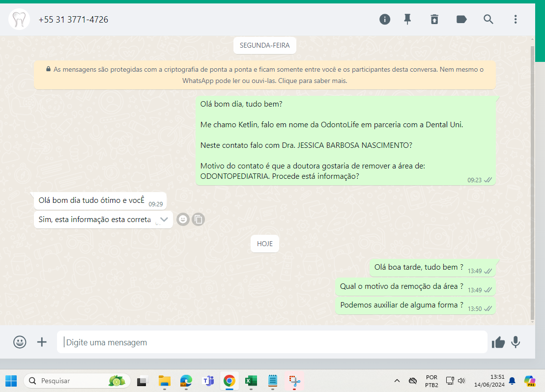Image resolution: width=545 pixels, height=392 pixels.
Task: Open the three-dot more options menu
Action: coord(516,20)
